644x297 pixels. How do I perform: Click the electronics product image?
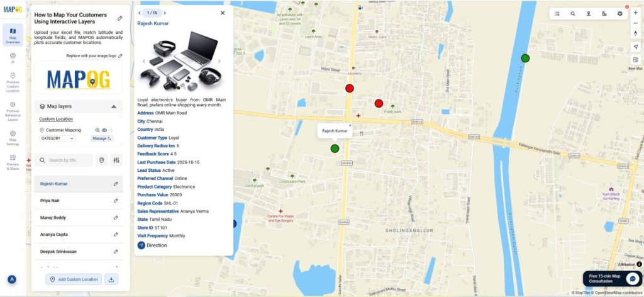coord(181,61)
